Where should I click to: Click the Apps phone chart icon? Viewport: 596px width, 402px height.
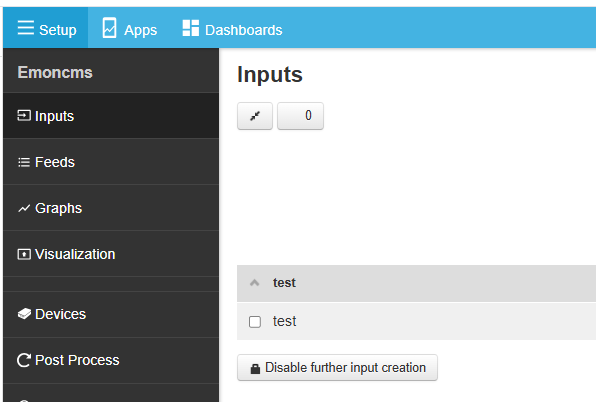[109, 28]
